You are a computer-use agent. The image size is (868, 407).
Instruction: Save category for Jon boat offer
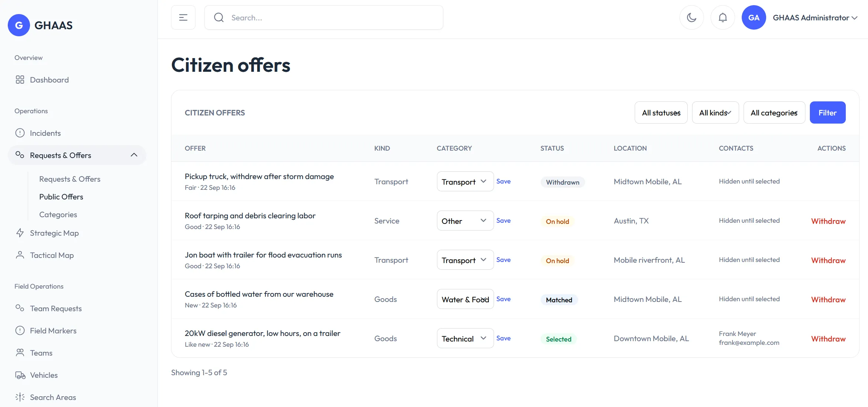click(x=503, y=260)
